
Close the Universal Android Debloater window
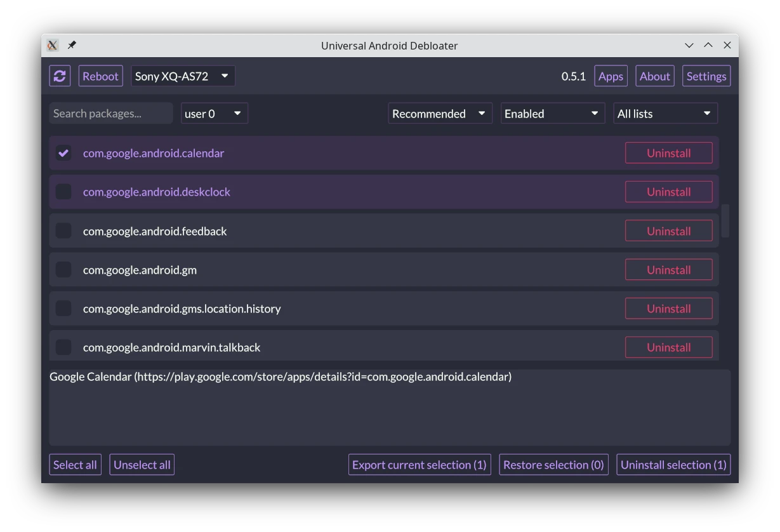click(x=727, y=45)
